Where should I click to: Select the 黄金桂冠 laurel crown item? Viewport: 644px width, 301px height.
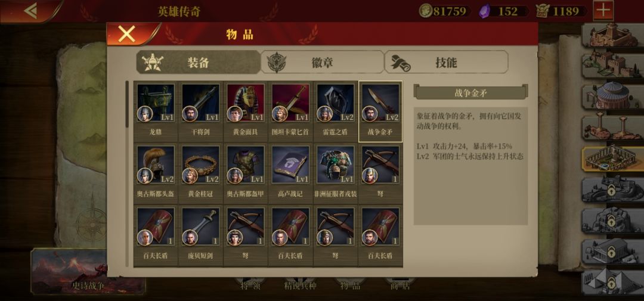[201, 173]
